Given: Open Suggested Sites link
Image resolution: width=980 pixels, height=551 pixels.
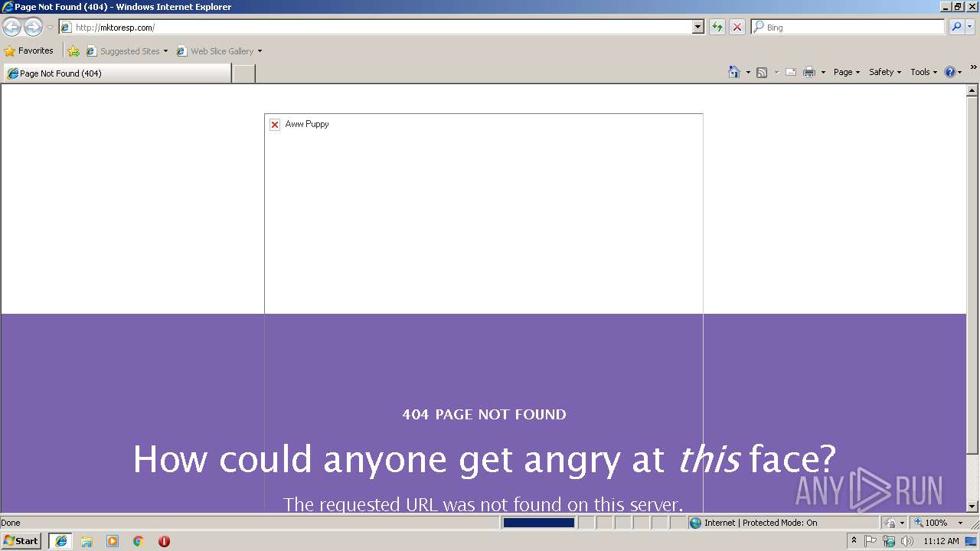Looking at the screenshot, I should click(x=126, y=51).
